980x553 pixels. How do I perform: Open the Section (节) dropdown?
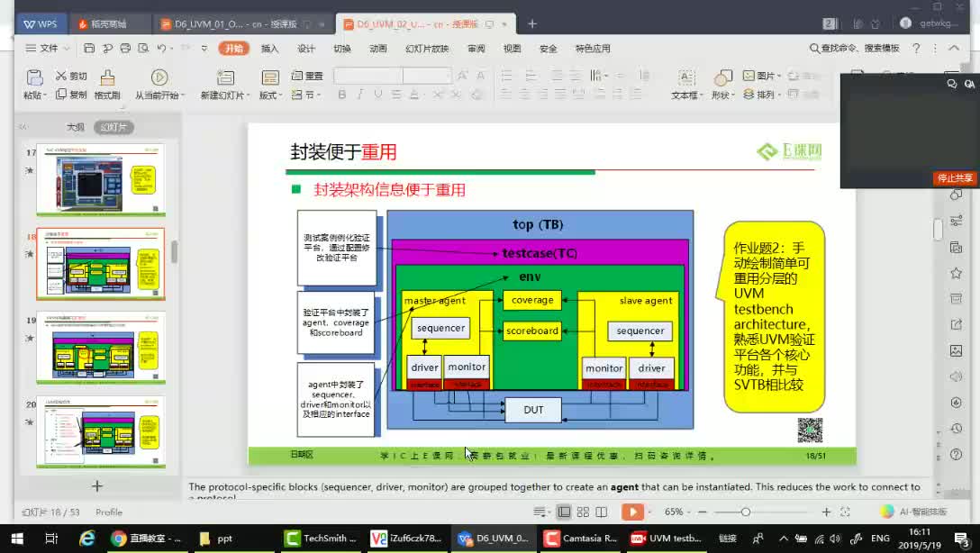307,95
